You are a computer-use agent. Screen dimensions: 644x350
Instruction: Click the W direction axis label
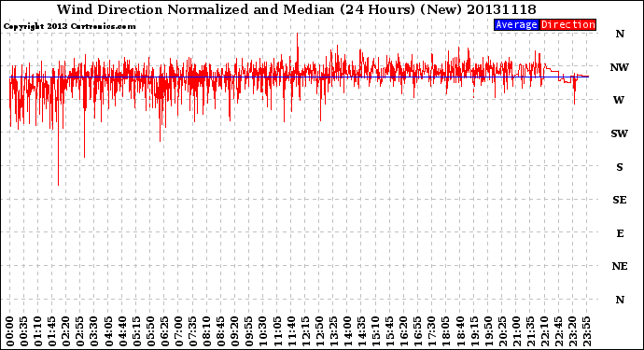point(619,100)
